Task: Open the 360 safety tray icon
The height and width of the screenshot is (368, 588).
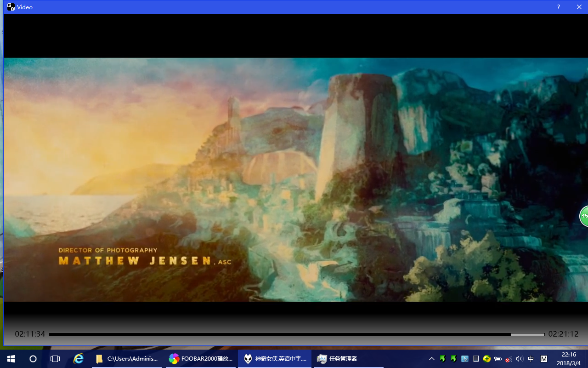Action: 486,358
